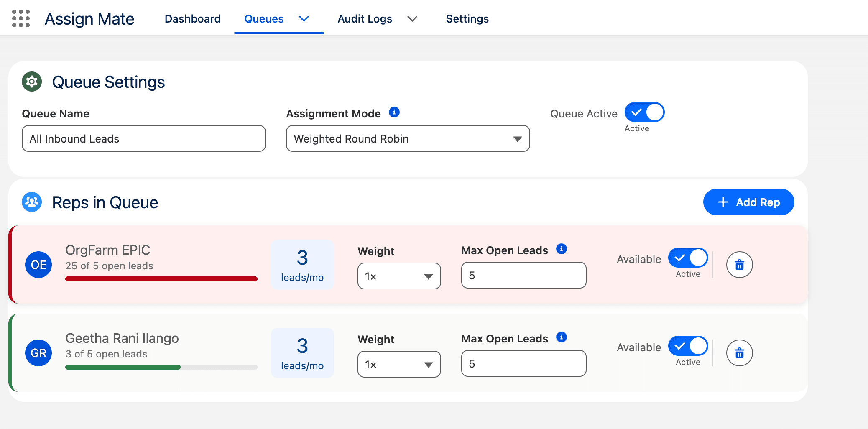The image size is (868, 429).
Task: Go to the Dashboard tab
Action: (x=193, y=19)
